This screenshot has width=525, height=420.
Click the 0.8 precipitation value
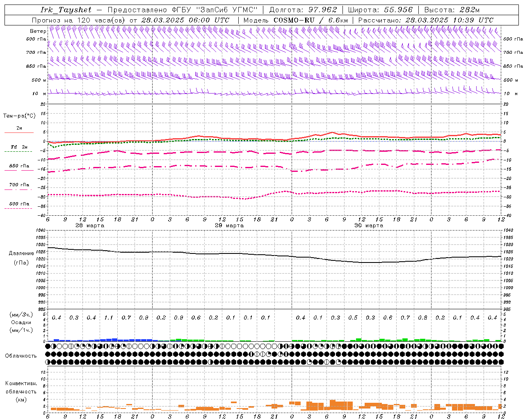pyautogui.click(x=422, y=317)
